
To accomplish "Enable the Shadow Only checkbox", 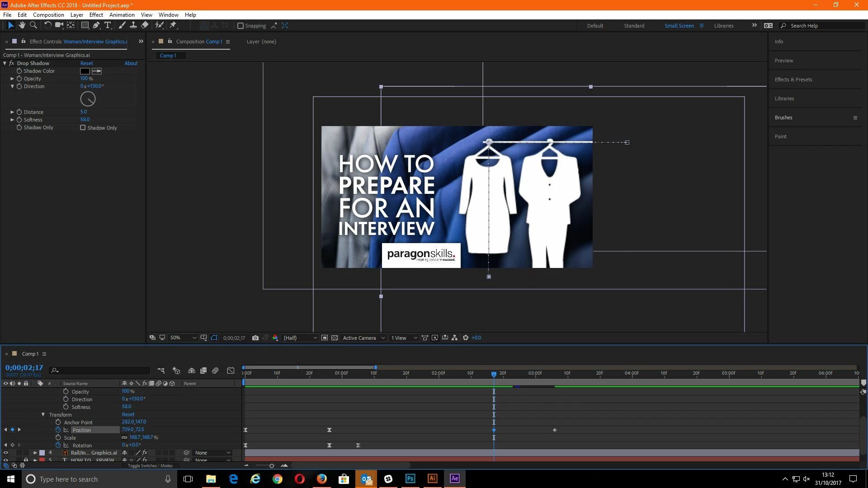I will tap(83, 128).
